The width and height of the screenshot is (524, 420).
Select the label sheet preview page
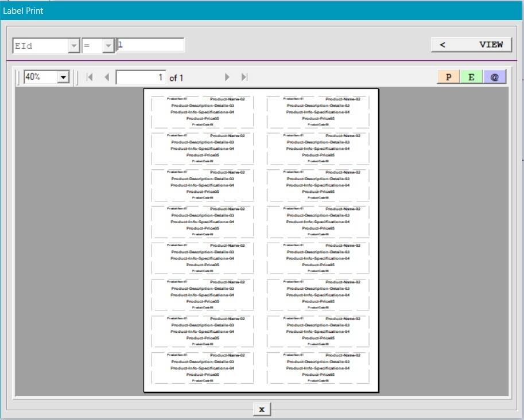[261, 241]
